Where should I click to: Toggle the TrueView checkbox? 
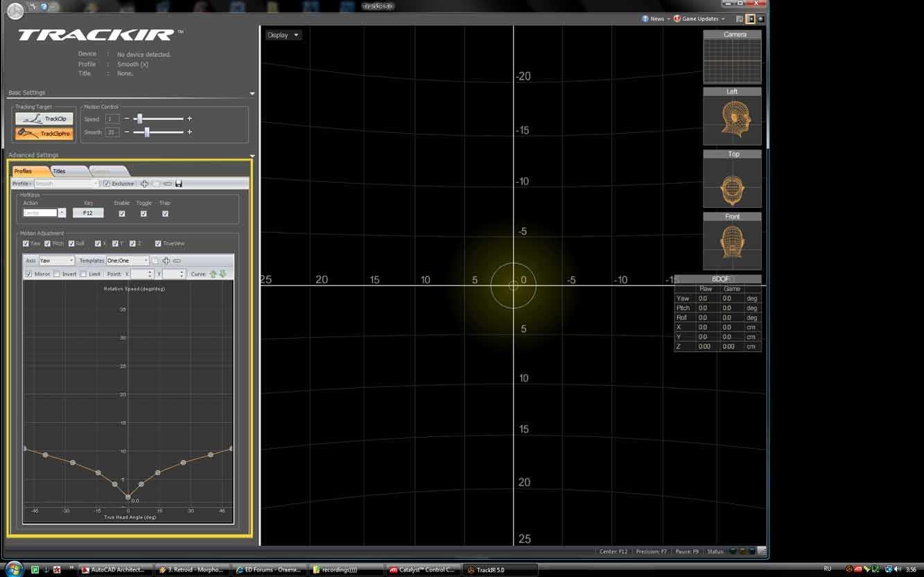pyautogui.click(x=158, y=244)
